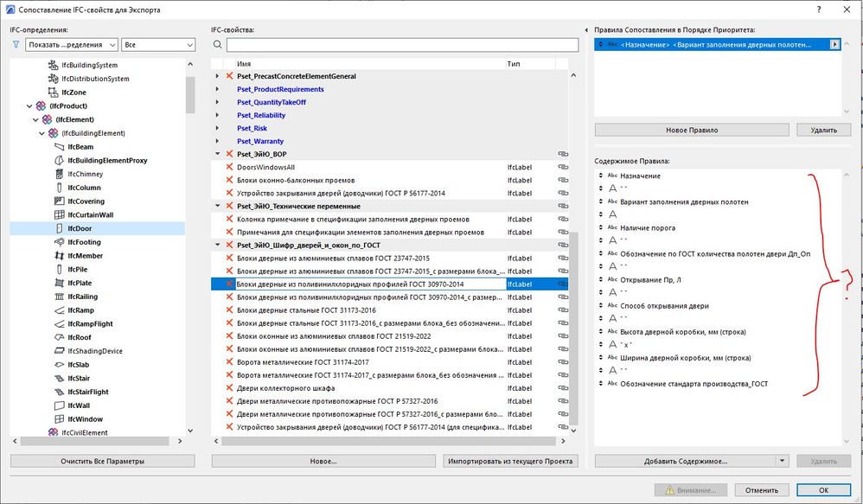Select the IfcWall tree item
Image resolution: width=863 pixels, height=504 pixels.
tap(79, 405)
